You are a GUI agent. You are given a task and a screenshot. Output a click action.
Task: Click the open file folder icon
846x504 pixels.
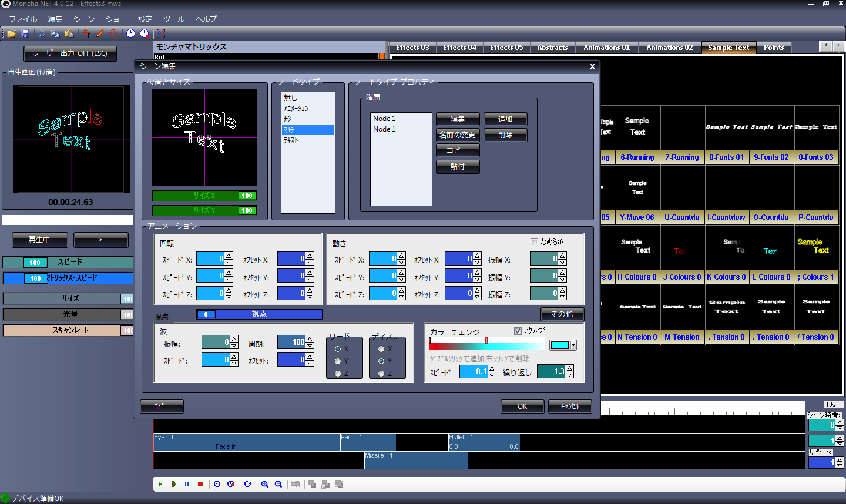(11, 33)
